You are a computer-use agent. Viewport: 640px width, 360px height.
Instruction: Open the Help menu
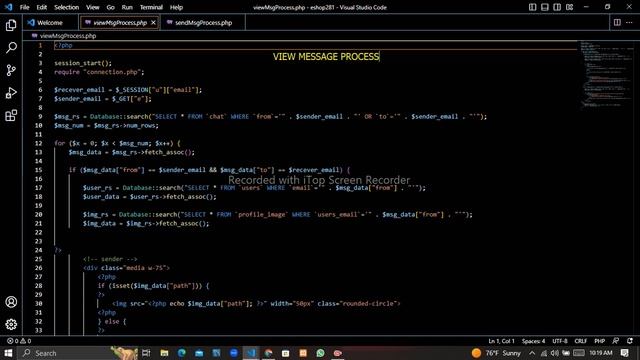[x=176, y=7]
